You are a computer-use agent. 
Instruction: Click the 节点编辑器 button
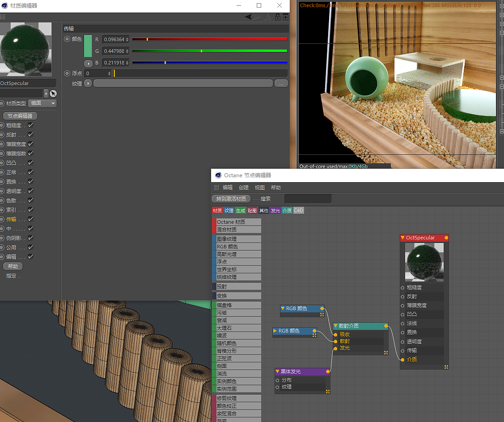[x=20, y=116]
